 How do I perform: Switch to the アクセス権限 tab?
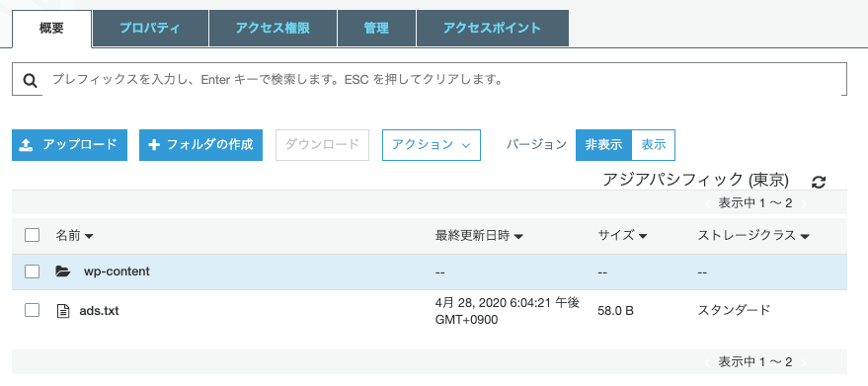(x=273, y=29)
